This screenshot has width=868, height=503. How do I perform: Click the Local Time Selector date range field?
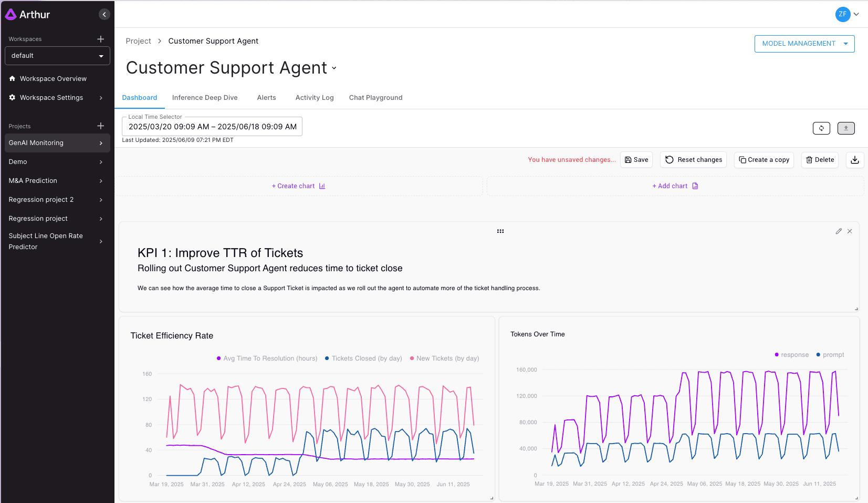pos(212,126)
